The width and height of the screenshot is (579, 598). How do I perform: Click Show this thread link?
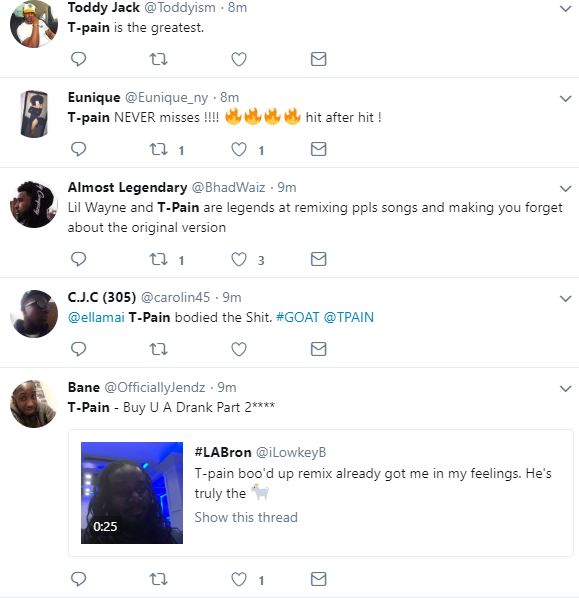[246, 518]
